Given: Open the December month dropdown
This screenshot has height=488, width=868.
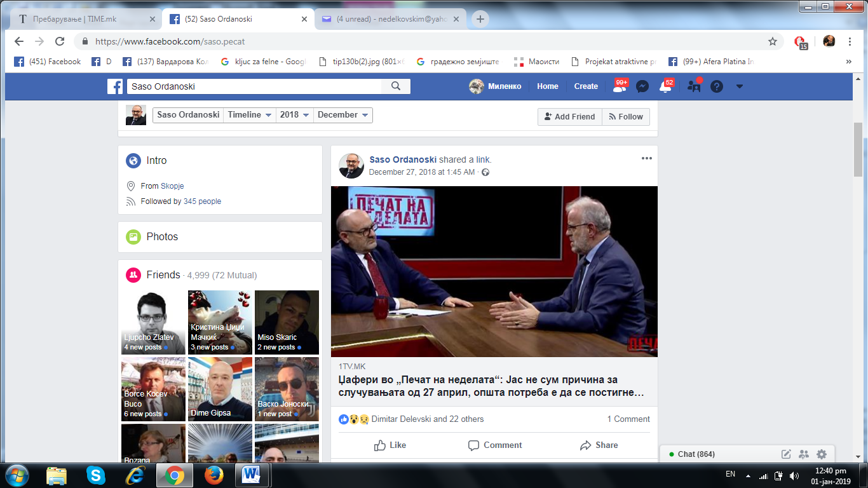Looking at the screenshot, I should coord(343,115).
